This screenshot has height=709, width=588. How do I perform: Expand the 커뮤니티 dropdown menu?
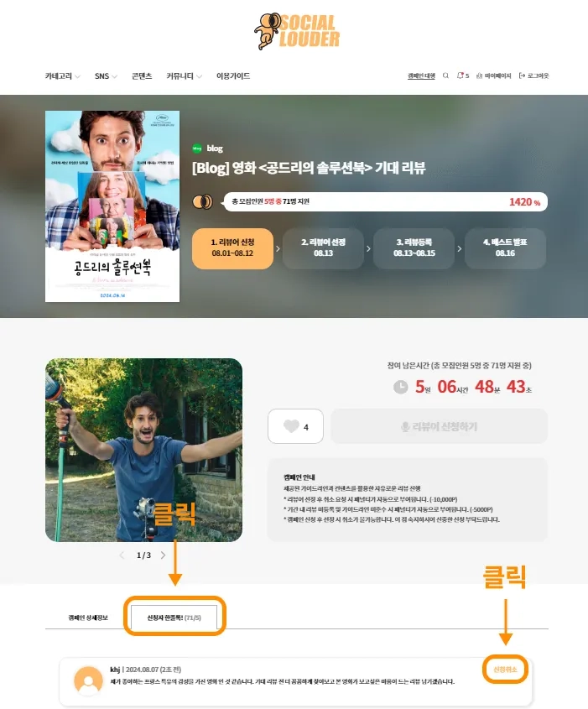184,76
